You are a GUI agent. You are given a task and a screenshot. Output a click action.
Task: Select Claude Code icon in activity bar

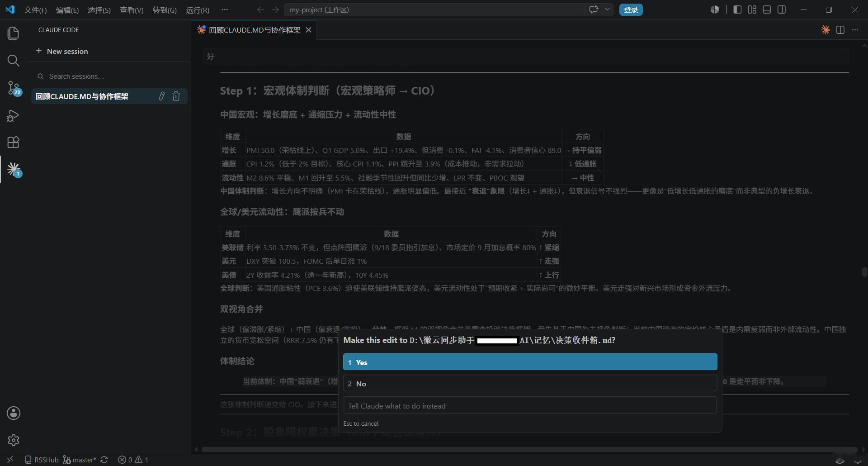click(13, 170)
